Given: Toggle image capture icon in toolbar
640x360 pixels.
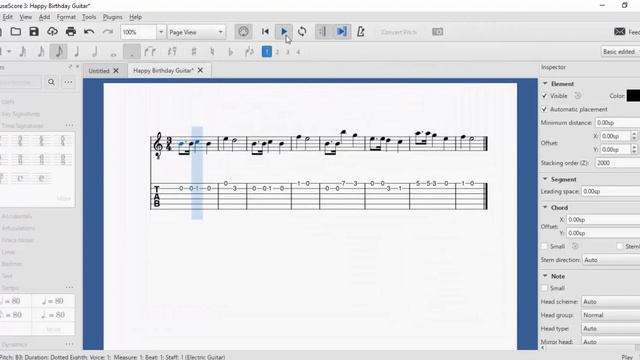Looking at the screenshot, I should pyautogui.click(x=438, y=31).
